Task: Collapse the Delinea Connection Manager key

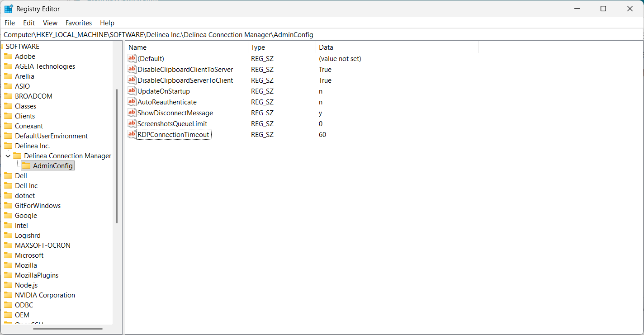Action: [8, 156]
